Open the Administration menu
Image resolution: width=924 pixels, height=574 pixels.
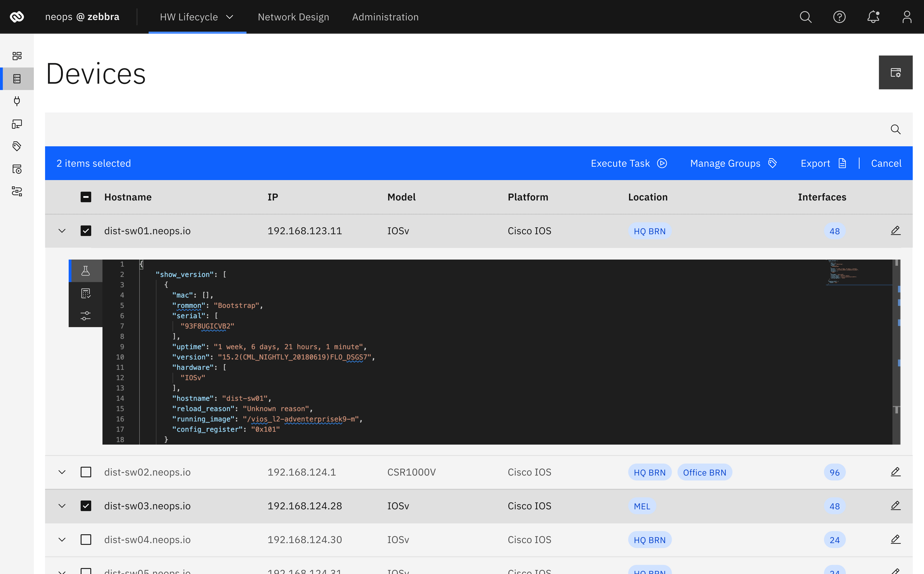coord(385,17)
